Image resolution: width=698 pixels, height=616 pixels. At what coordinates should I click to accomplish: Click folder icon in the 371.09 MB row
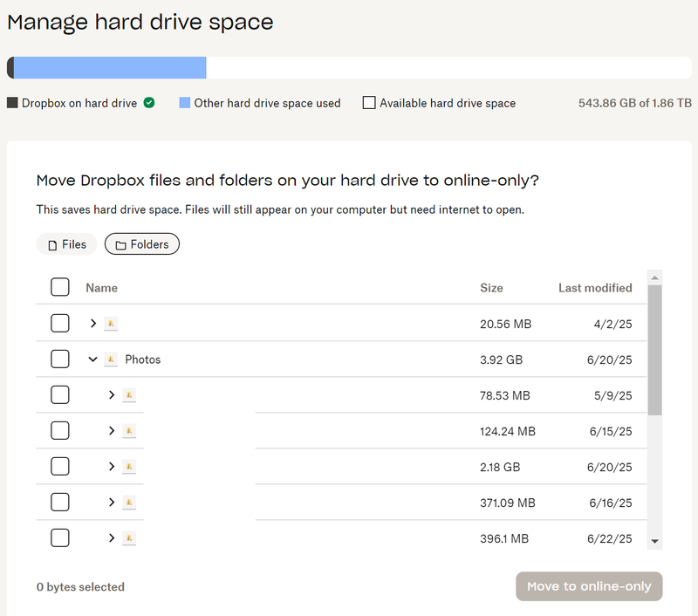pyautogui.click(x=129, y=503)
